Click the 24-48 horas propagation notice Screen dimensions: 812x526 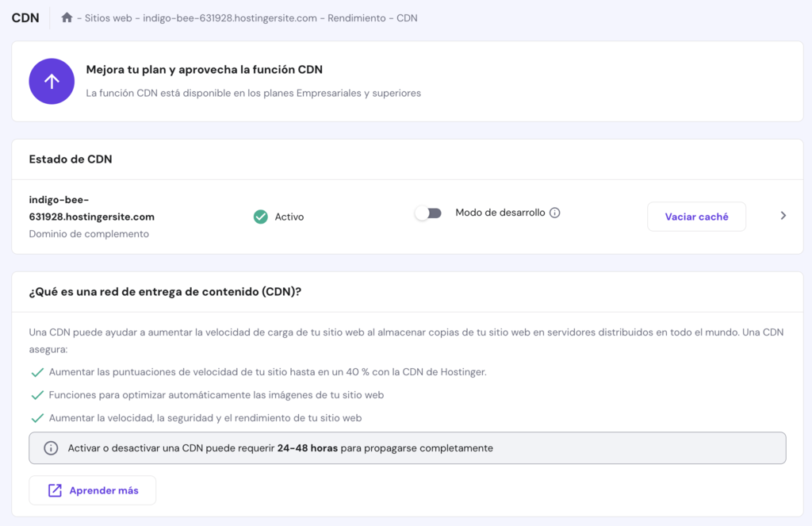407,448
